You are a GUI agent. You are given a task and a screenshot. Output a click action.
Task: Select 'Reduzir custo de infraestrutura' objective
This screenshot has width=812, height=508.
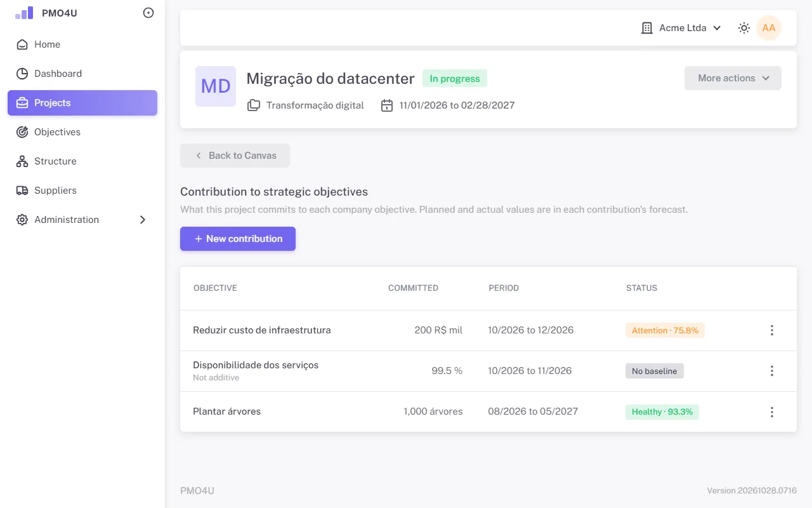click(x=262, y=330)
